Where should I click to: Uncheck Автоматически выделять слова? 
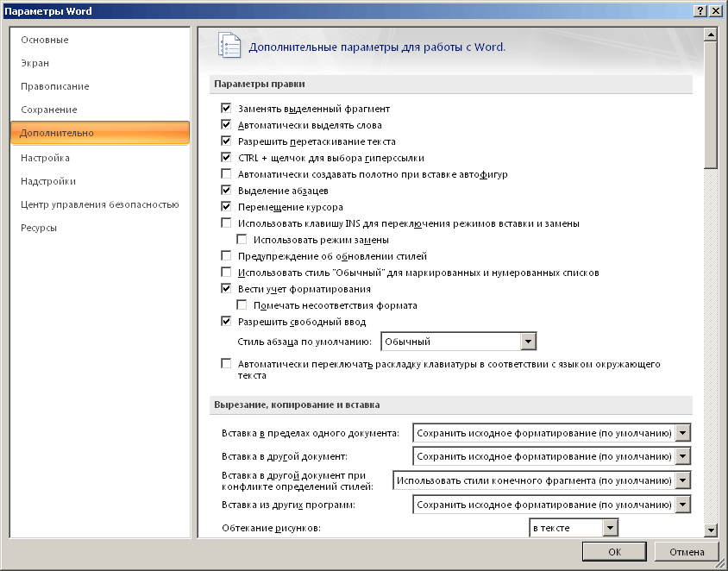coord(226,125)
